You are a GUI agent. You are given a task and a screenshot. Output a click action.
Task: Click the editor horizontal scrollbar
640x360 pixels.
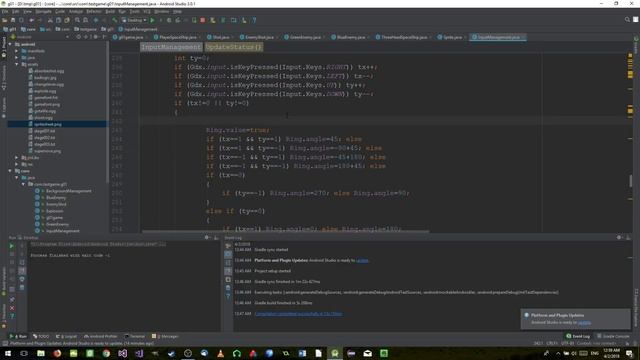285,231
